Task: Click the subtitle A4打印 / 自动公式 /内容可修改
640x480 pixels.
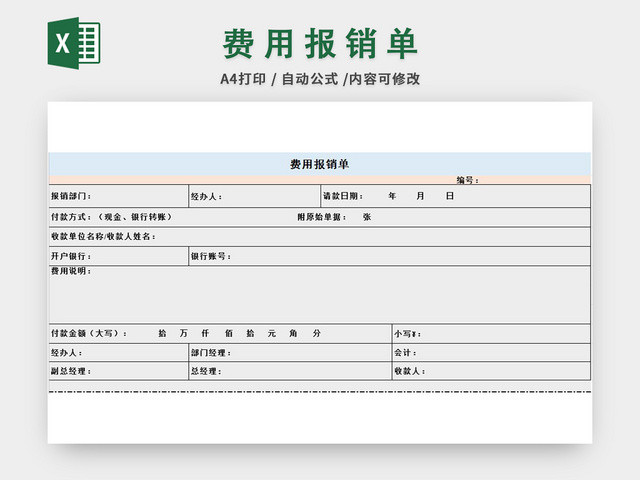Action: point(320,79)
